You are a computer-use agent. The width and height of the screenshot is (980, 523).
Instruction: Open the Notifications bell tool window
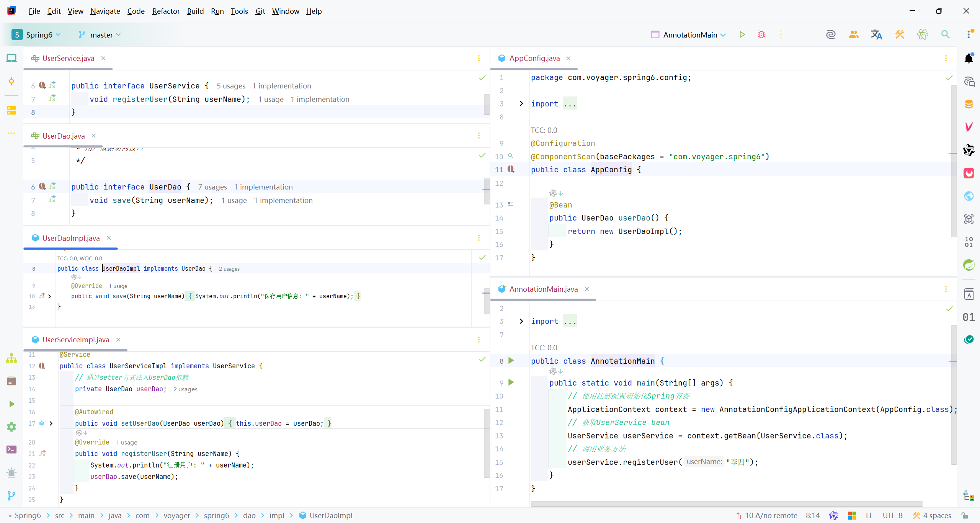969,59
